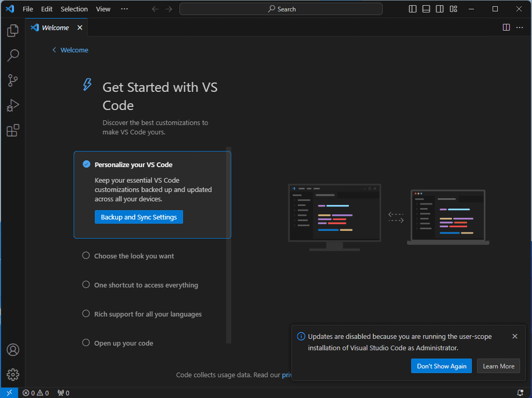Toggle the primary side bar layout button
The width and height of the screenshot is (532, 398).
(413, 9)
